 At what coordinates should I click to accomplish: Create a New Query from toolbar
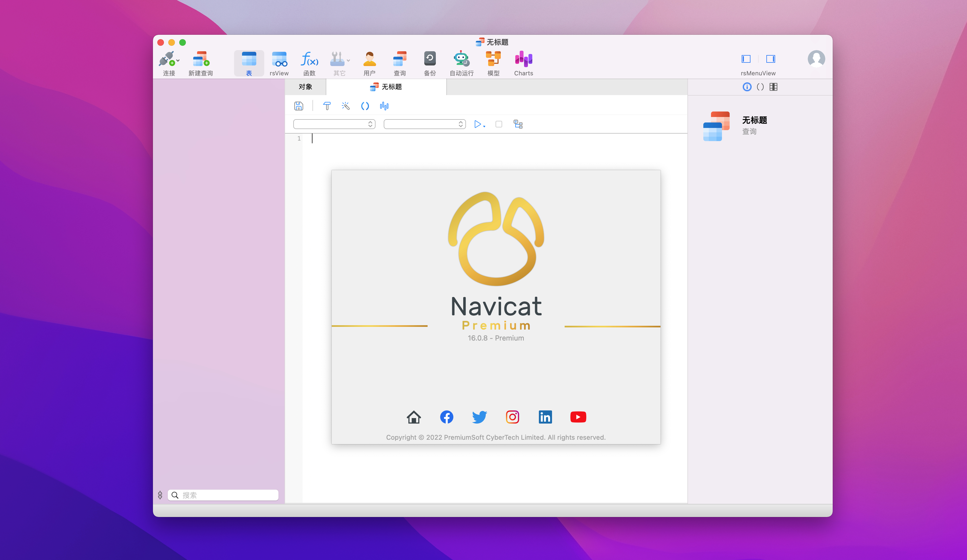click(x=200, y=59)
